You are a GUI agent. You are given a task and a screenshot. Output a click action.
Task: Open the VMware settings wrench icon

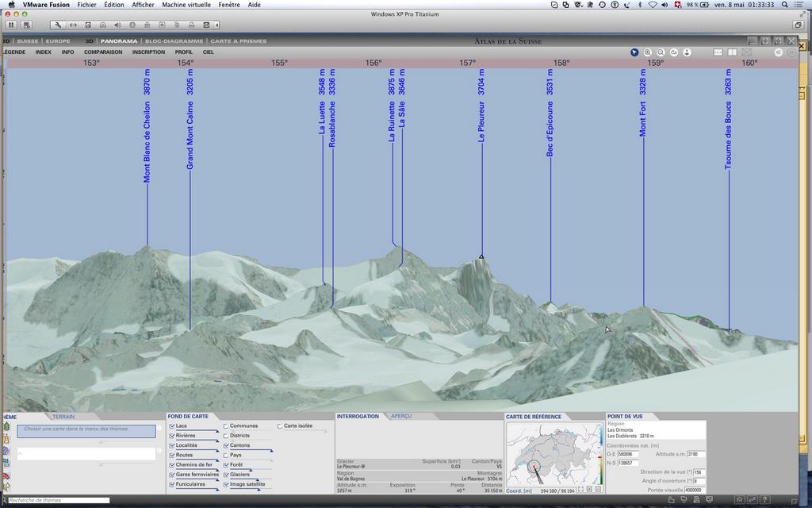point(58,25)
